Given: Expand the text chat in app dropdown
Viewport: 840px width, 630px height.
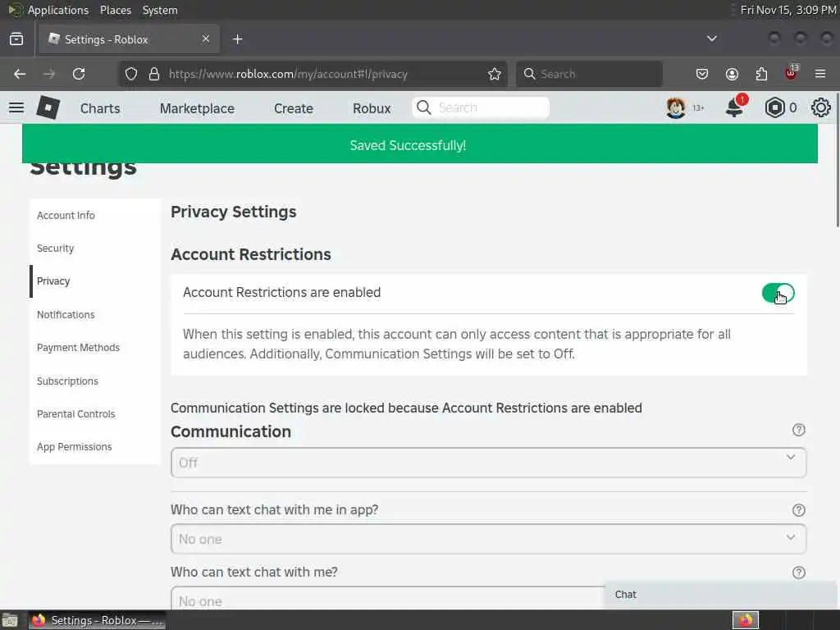Looking at the screenshot, I should tap(488, 539).
